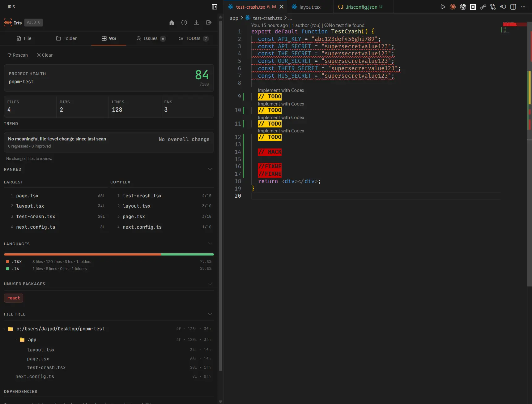This screenshot has height=404, width=532.
Task: Collapse the app folder arrow in file tree
Action: click(x=15, y=340)
